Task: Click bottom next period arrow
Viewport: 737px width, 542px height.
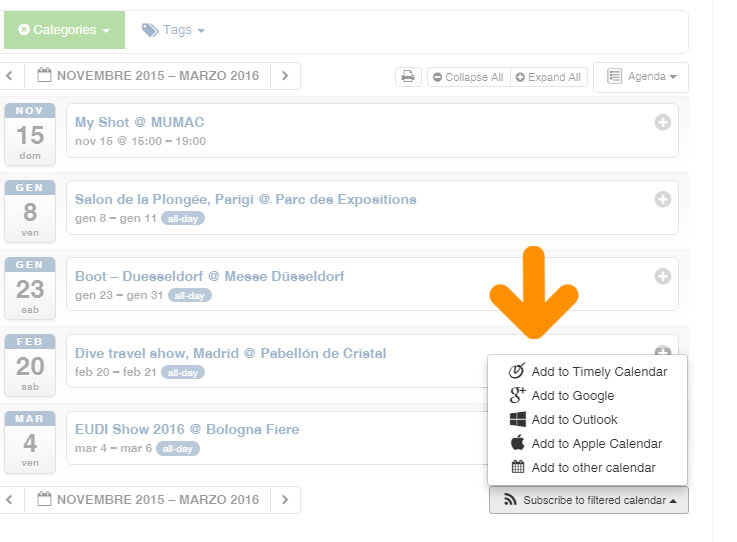Action: click(x=285, y=500)
